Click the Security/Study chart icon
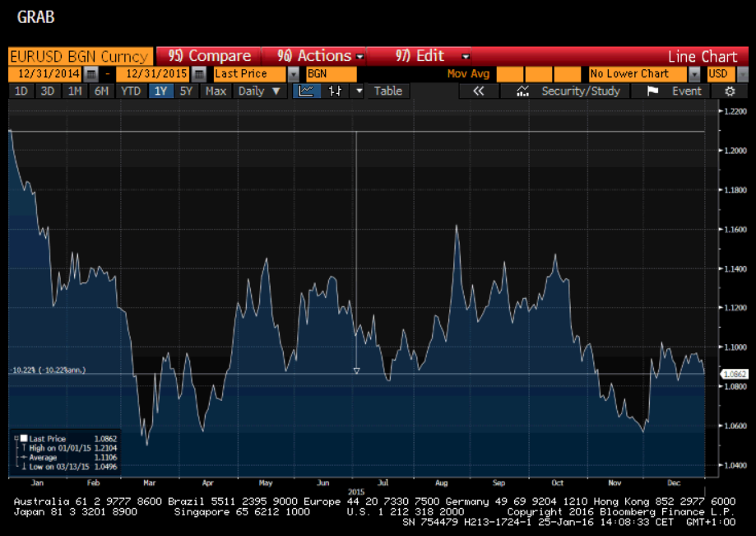The height and width of the screenshot is (536, 756). click(x=522, y=91)
